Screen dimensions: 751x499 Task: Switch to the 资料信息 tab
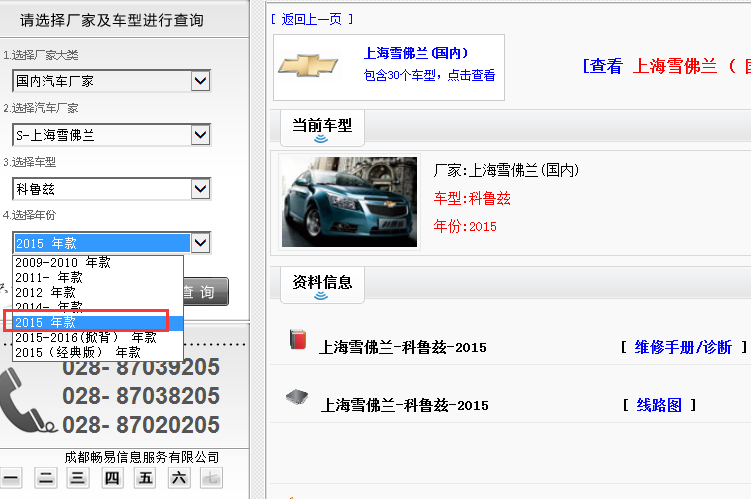pos(322,285)
